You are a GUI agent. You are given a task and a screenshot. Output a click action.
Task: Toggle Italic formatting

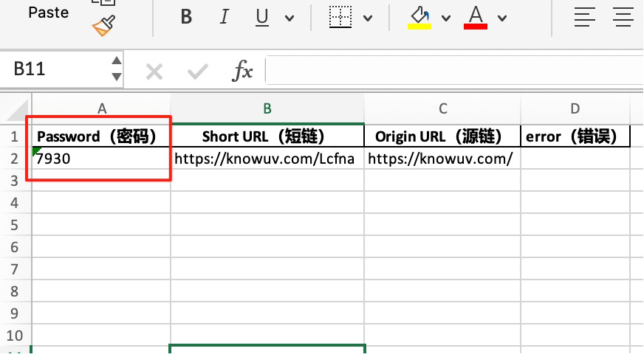click(x=224, y=17)
